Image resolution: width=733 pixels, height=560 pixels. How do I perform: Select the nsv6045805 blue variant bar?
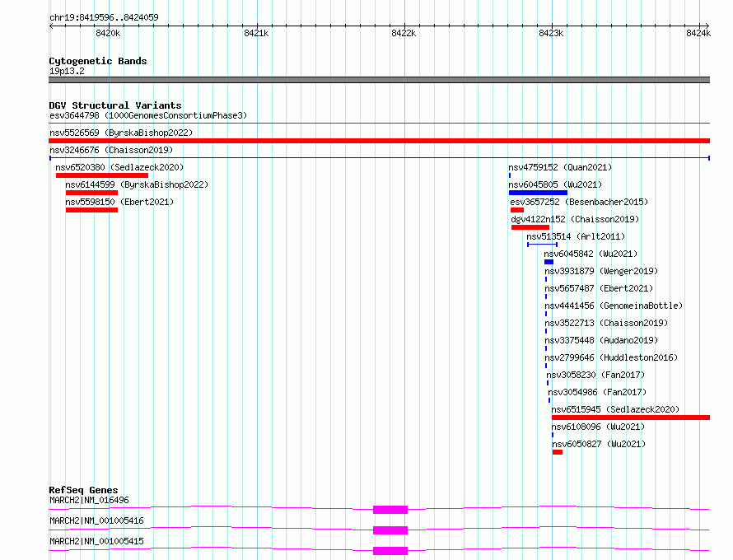(538, 193)
